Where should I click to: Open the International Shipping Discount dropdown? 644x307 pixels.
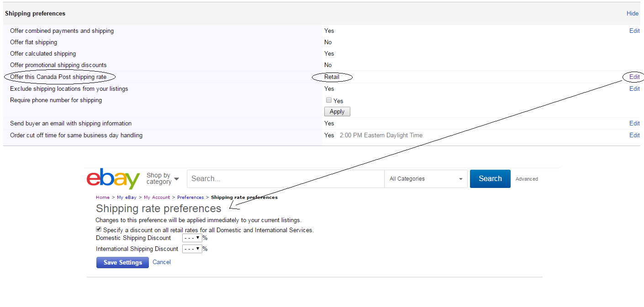tap(192, 249)
